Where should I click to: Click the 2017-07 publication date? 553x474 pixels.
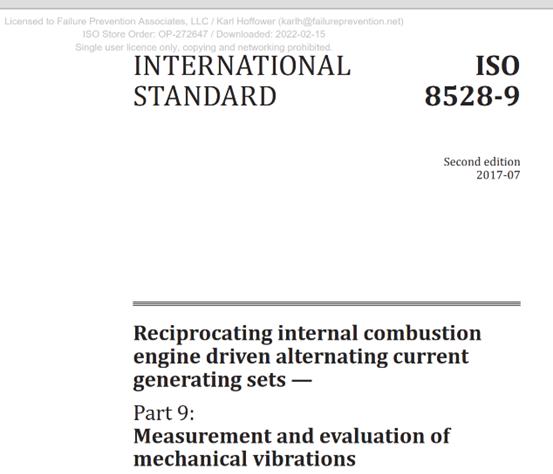click(x=498, y=175)
